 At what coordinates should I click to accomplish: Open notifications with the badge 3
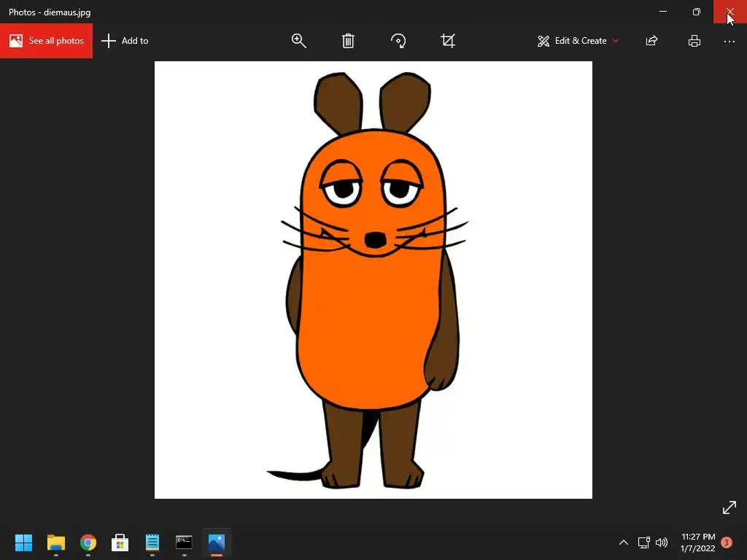pyautogui.click(x=727, y=542)
